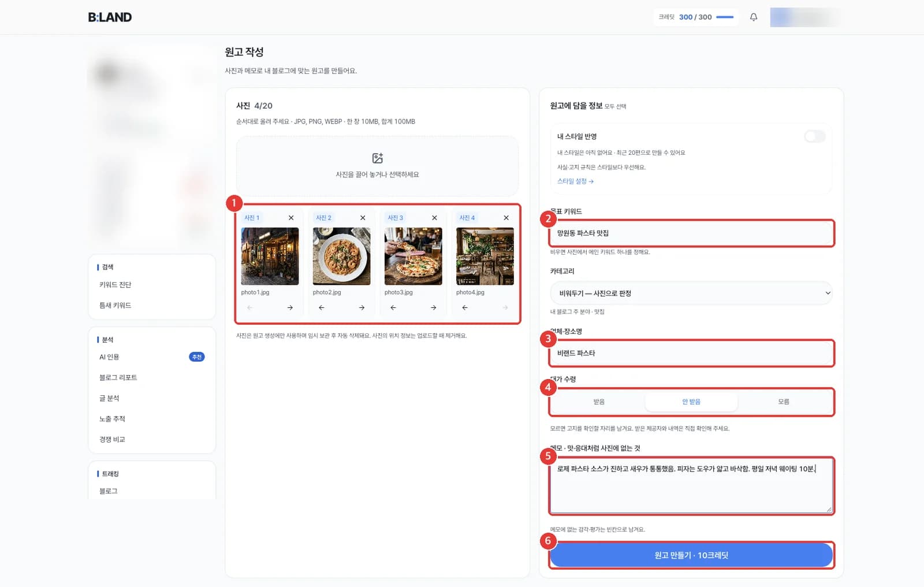Click the add-photo upload icon
The height and width of the screenshot is (587, 924).
coord(378,158)
